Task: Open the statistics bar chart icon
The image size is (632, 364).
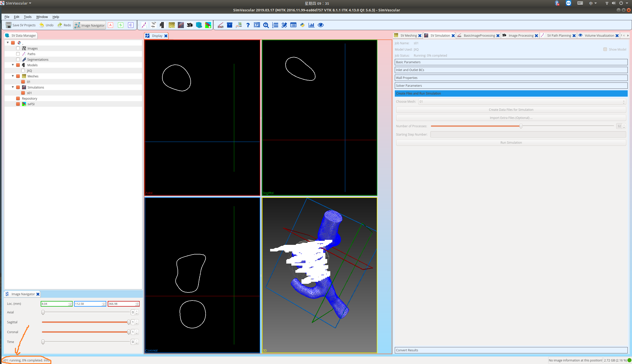Action: 311,25
